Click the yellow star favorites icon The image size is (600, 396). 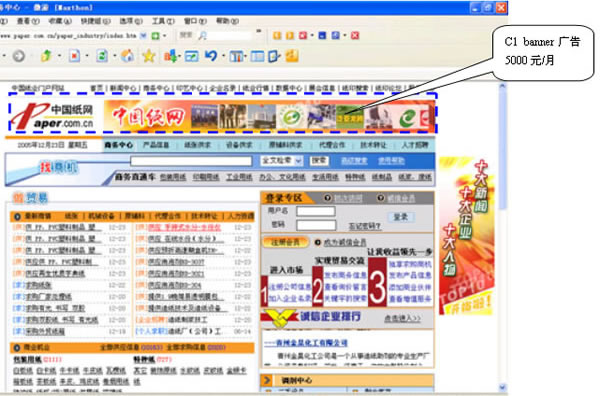pos(148,56)
